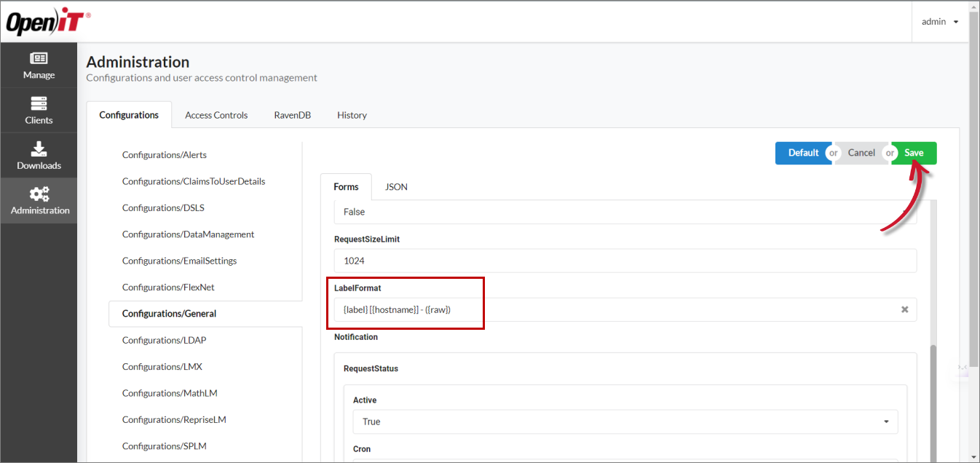Switch to the Access Controls tab
Screen dimensions: 980x463
tap(216, 115)
